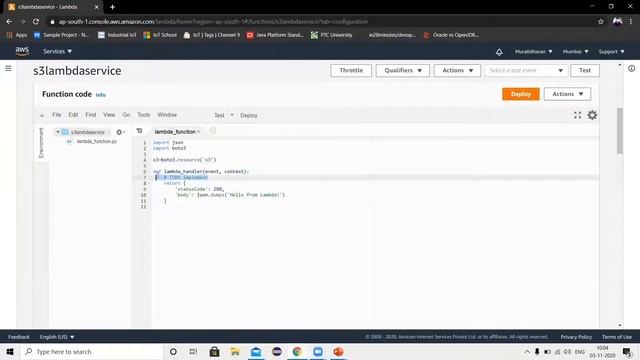
Task: Open a new browser tab
Action: coord(112,7)
